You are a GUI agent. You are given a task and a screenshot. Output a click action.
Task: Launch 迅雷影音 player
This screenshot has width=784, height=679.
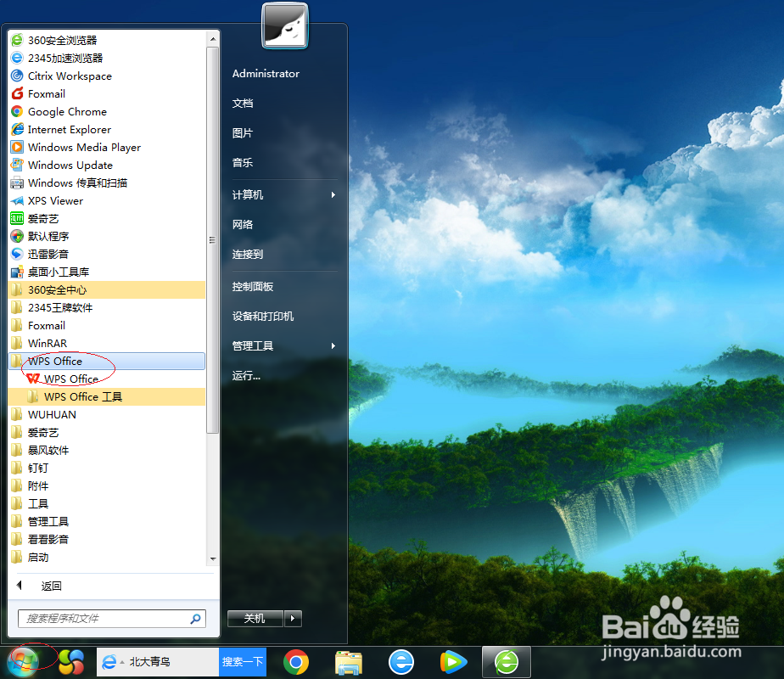pyautogui.click(x=107, y=254)
